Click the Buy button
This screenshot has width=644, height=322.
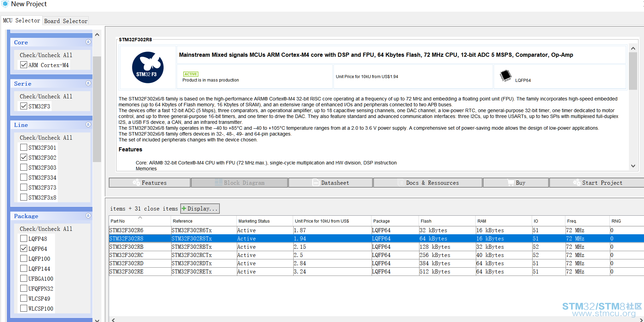516,183
